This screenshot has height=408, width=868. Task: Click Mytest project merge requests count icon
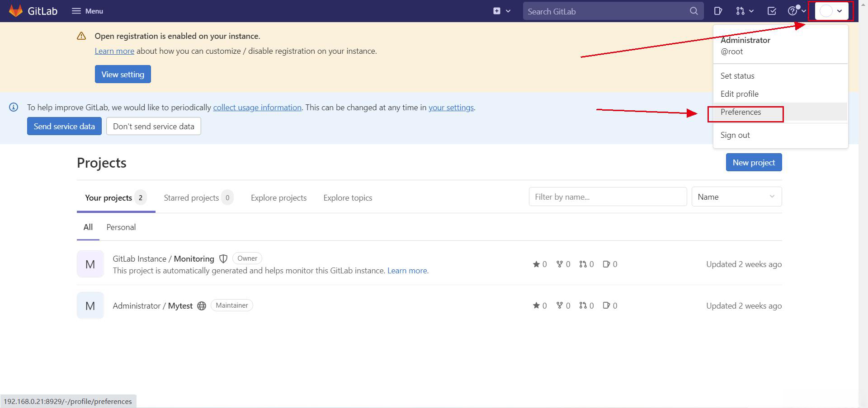[x=583, y=306]
